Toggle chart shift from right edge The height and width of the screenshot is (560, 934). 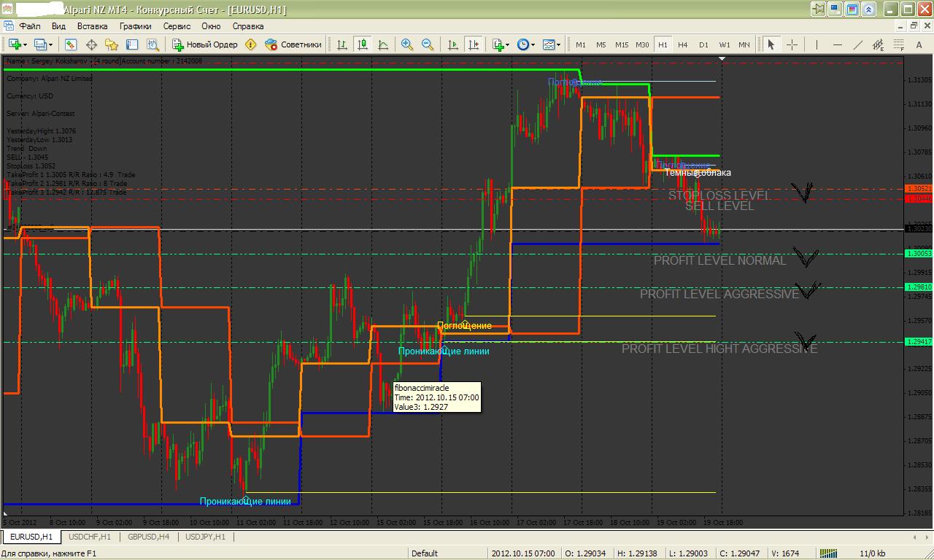474,44
